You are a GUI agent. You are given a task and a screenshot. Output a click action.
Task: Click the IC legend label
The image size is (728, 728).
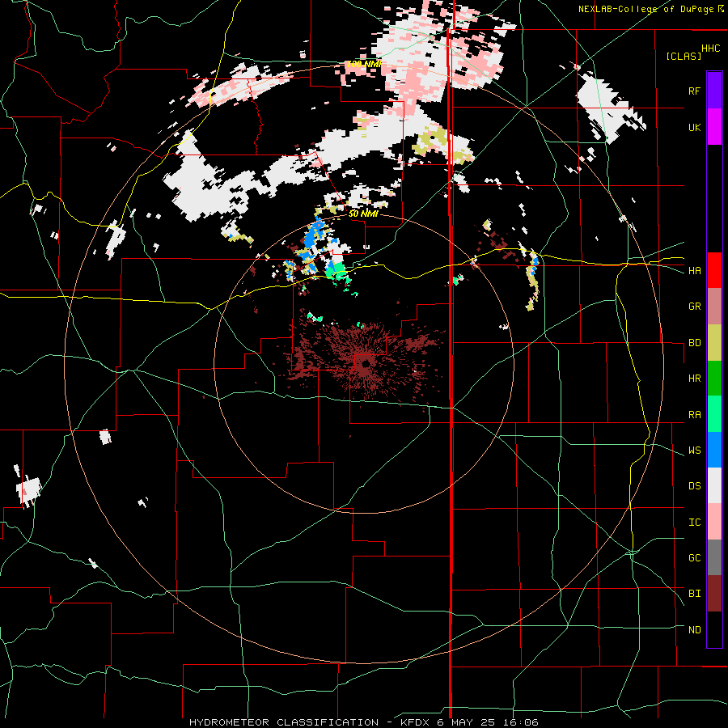coord(694,523)
